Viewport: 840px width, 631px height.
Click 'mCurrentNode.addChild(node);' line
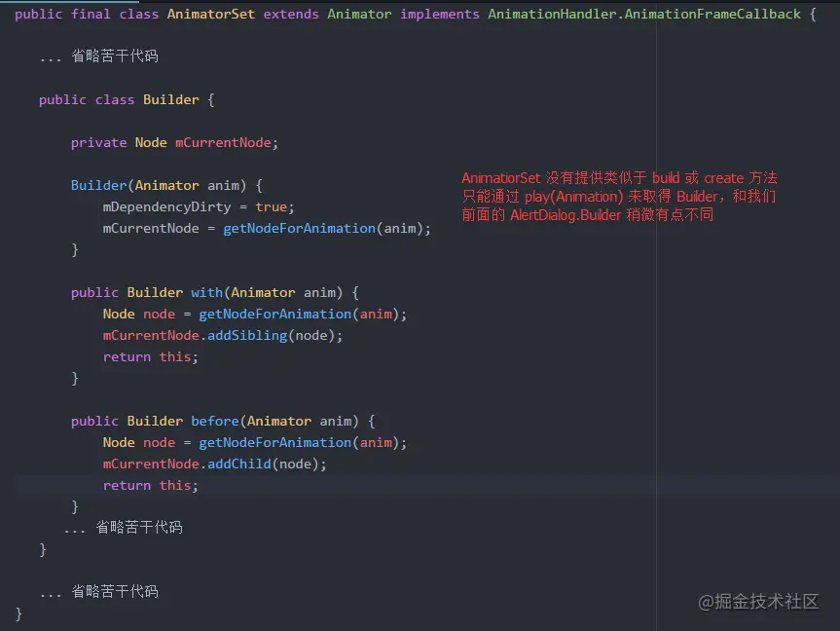coord(214,464)
